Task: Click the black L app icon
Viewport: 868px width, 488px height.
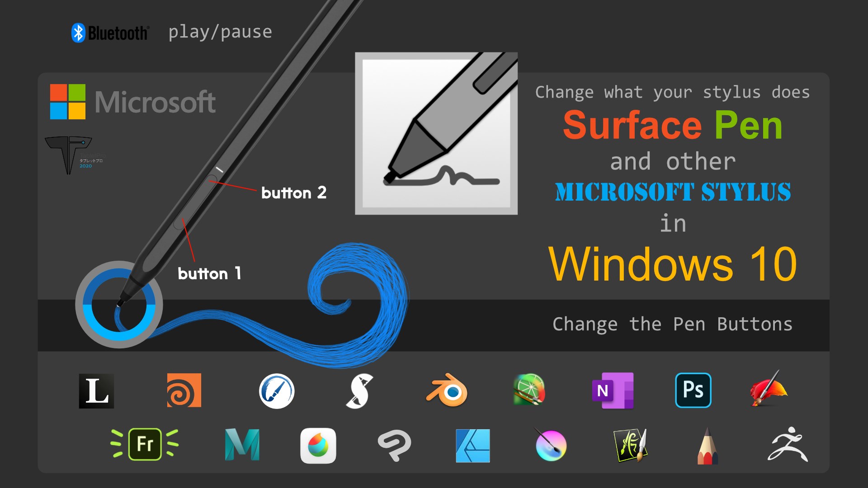Action: click(x=96, y=391)
